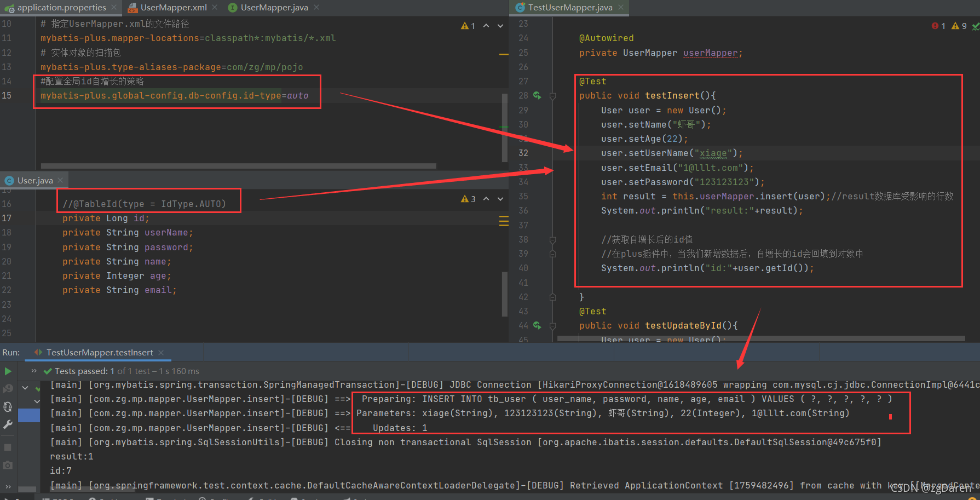Viewport: 980px width, 500px height.
Task: Toggle auto-test rerun icon in Run panel
Action: click(x=8, y=406)
